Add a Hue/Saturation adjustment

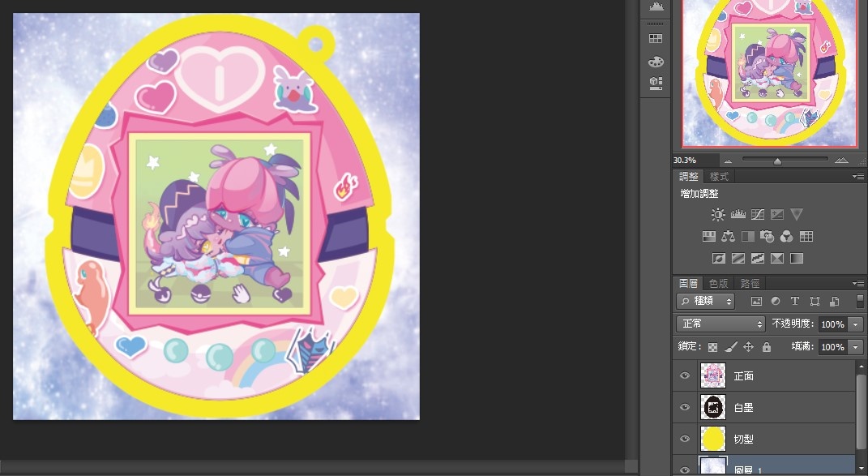[709, 237]
